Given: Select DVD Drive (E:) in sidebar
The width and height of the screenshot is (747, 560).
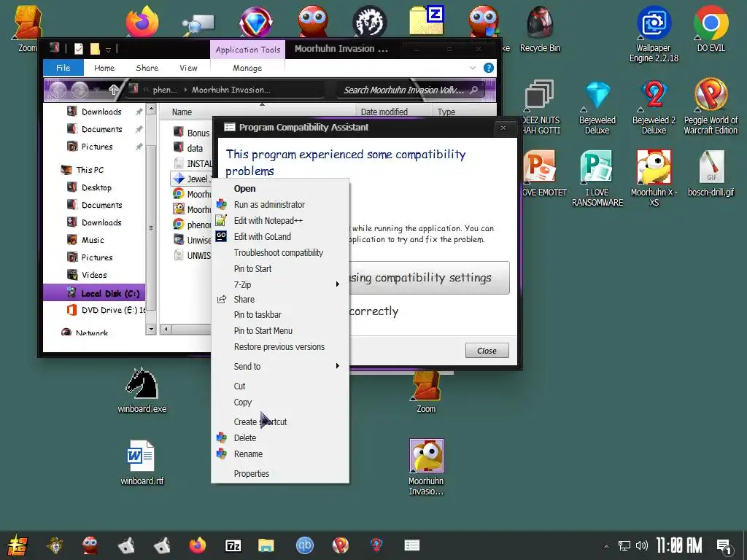Looking at the screenshot, I should (107, 310).
